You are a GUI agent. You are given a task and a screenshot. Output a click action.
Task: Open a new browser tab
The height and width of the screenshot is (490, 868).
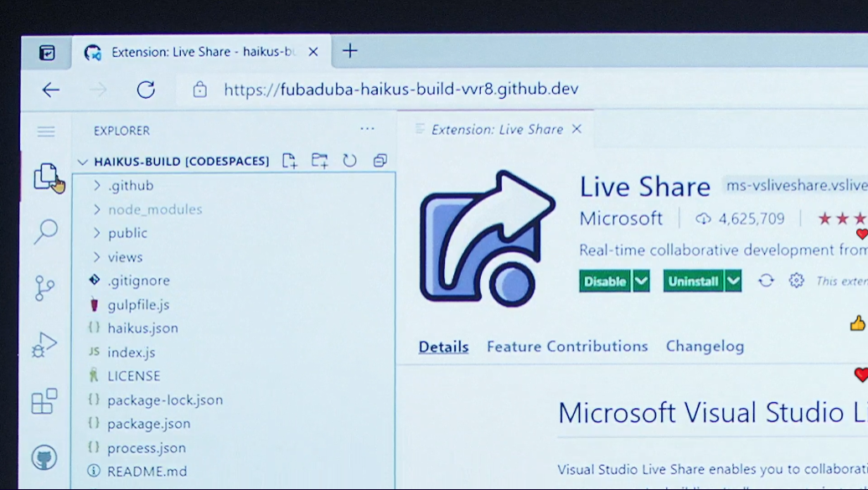point(350,51)
